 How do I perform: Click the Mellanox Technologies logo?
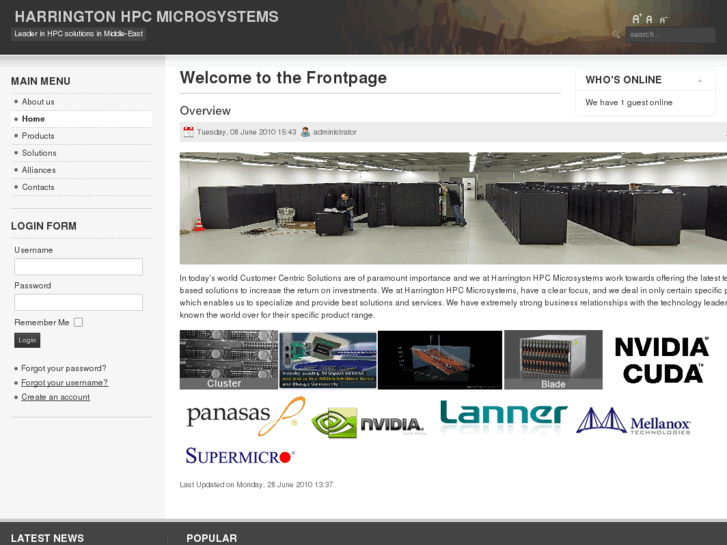633,421
